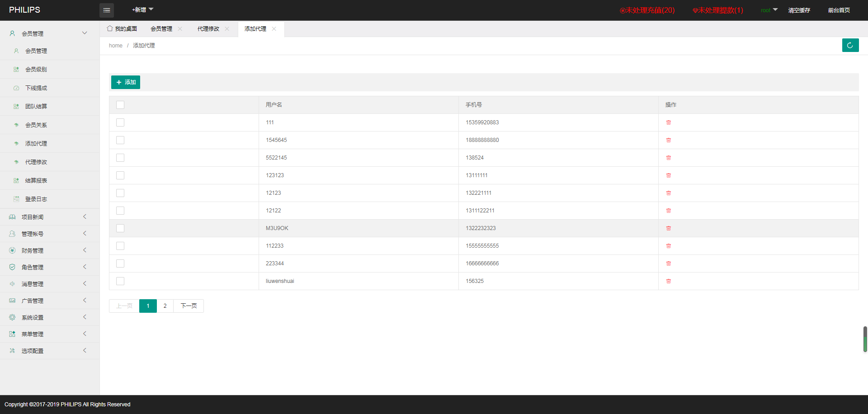Click the green 添加 button
The height and width of the screenshot is (414, 868).
click(x=126, y=82)
